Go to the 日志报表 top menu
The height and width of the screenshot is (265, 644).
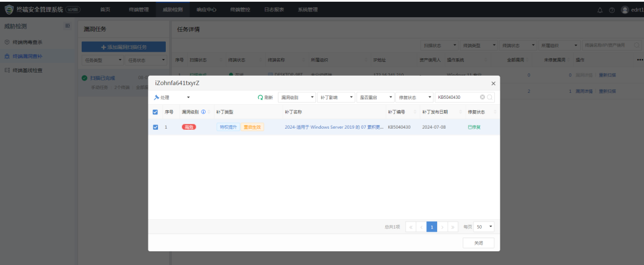(274, 10)
